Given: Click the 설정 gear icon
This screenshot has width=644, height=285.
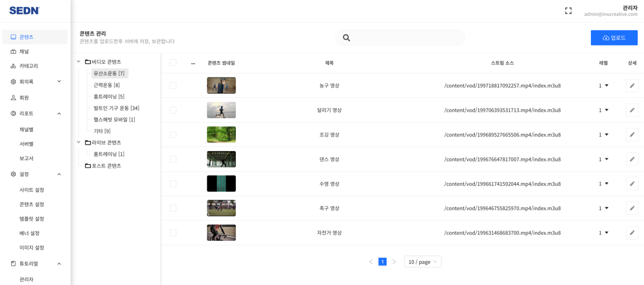Looking at the screenshot, I should click(13, 174).
